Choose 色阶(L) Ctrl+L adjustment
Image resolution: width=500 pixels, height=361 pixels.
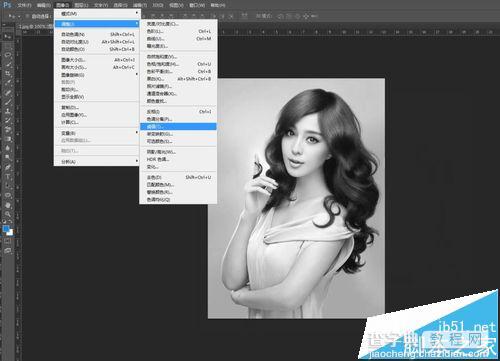point(178,31)
